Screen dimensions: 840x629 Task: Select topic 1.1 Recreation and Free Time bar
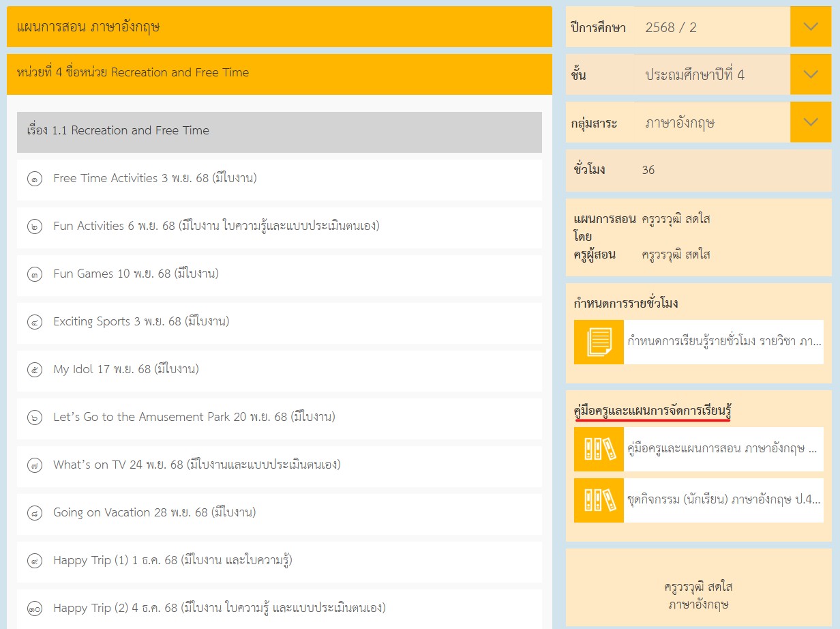(279, 131)
